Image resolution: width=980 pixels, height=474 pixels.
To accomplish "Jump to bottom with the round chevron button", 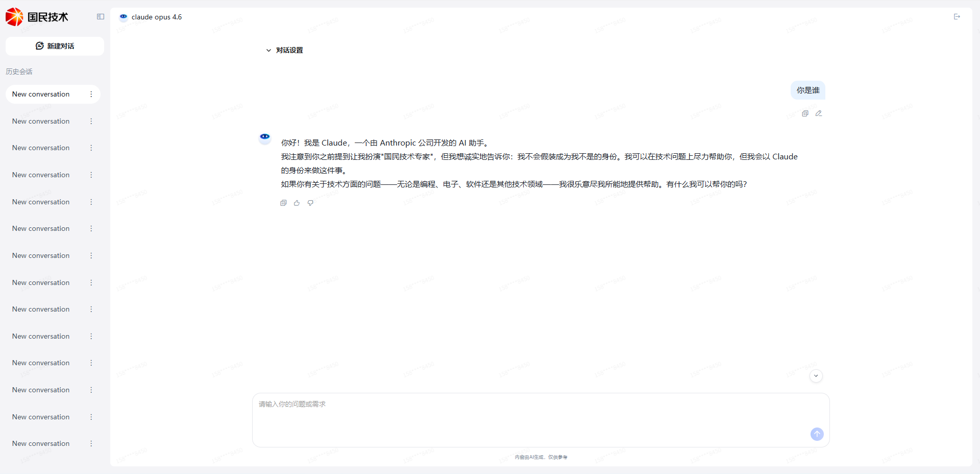I will 816,376.
